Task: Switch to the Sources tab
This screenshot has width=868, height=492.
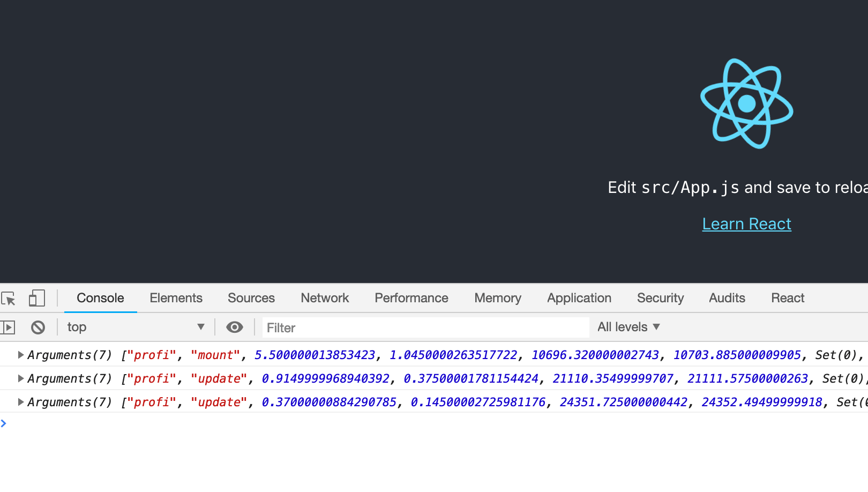Action: tap(251, 298)
